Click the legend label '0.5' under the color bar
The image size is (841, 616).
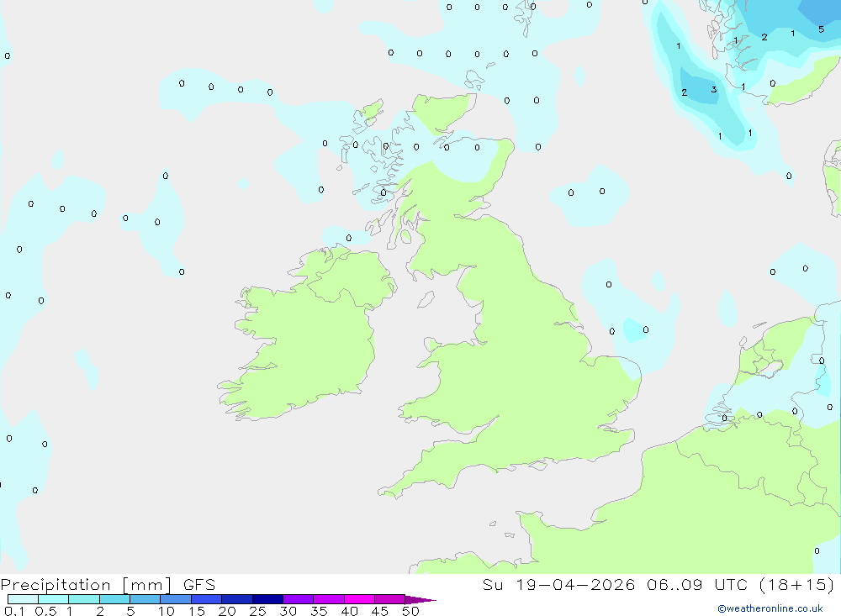pyautogui.click(x=45, y=611)
